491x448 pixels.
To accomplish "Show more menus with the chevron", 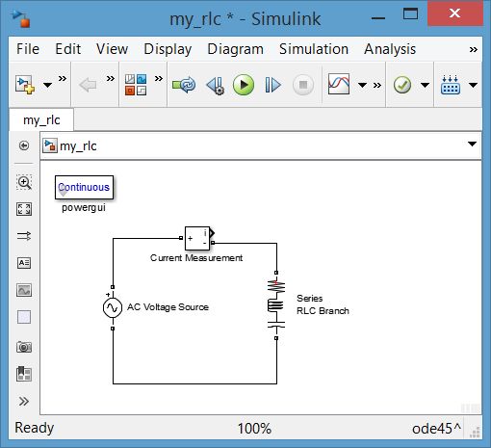I will point(474,49).
